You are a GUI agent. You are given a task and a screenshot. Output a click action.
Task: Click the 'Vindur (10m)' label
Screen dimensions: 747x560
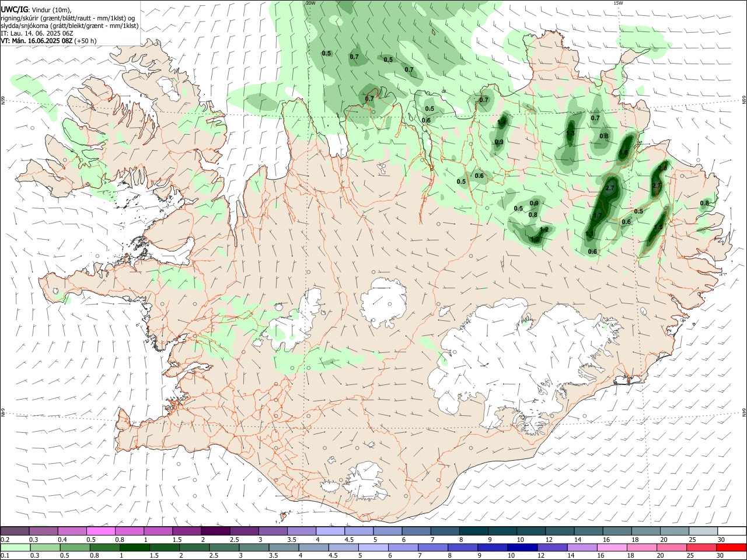coord(51,10)
